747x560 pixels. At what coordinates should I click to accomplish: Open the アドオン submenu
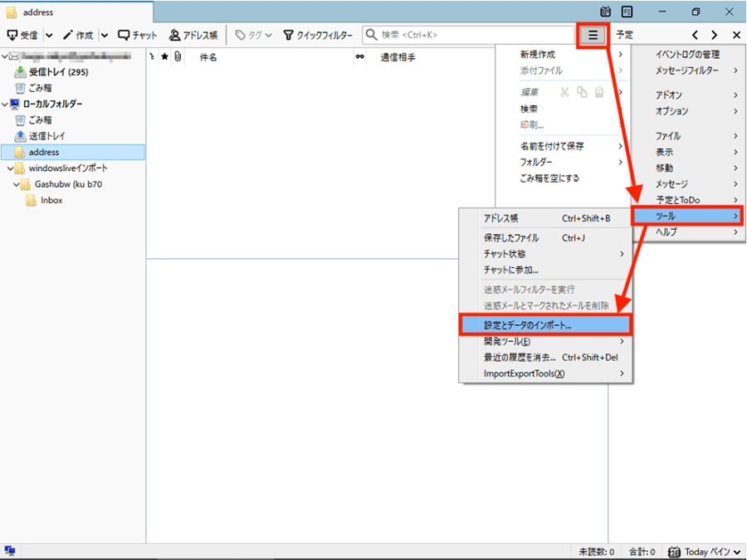point(689,95)
